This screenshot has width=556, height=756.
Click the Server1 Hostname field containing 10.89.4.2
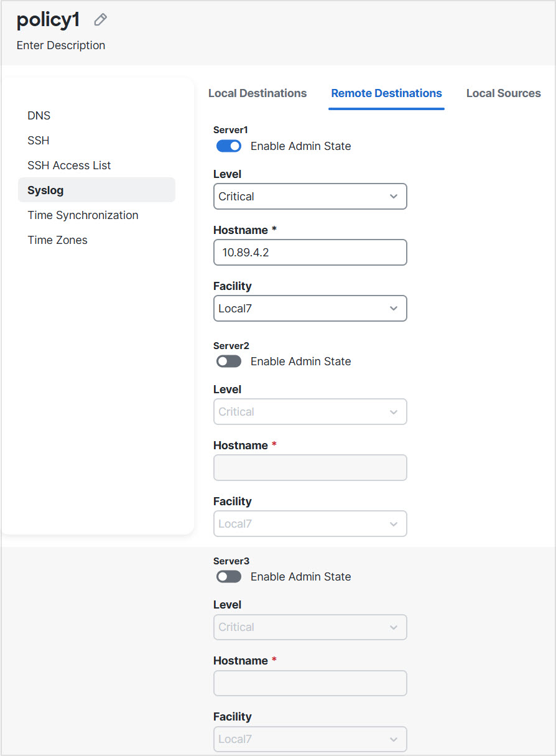click(310, 252)
